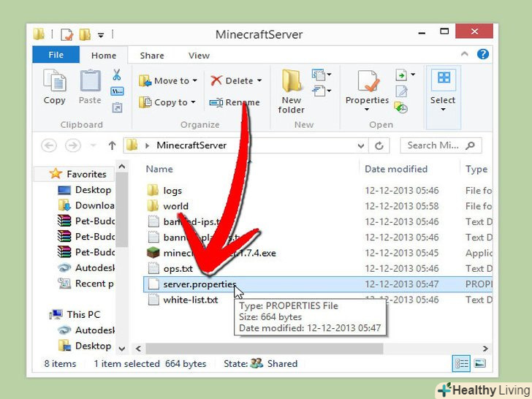Click the MinecraftServer address bar path
The height and width of the screenshot is (399, 532).
(x=191, y=145)
